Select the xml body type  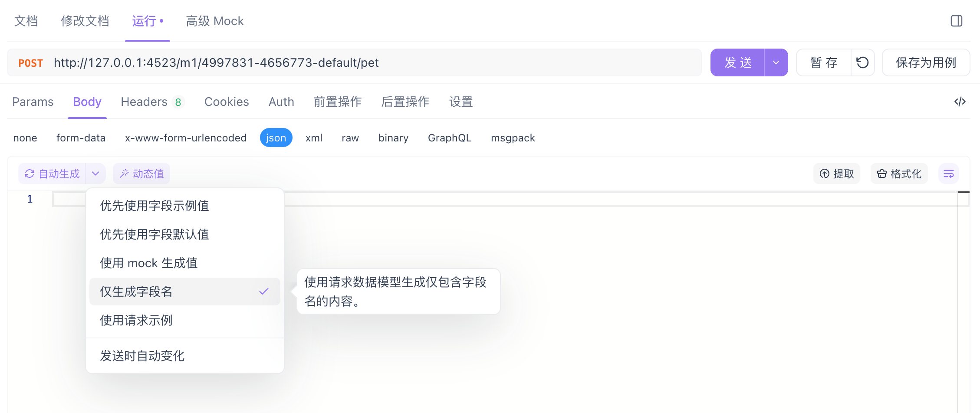point(314,138)
